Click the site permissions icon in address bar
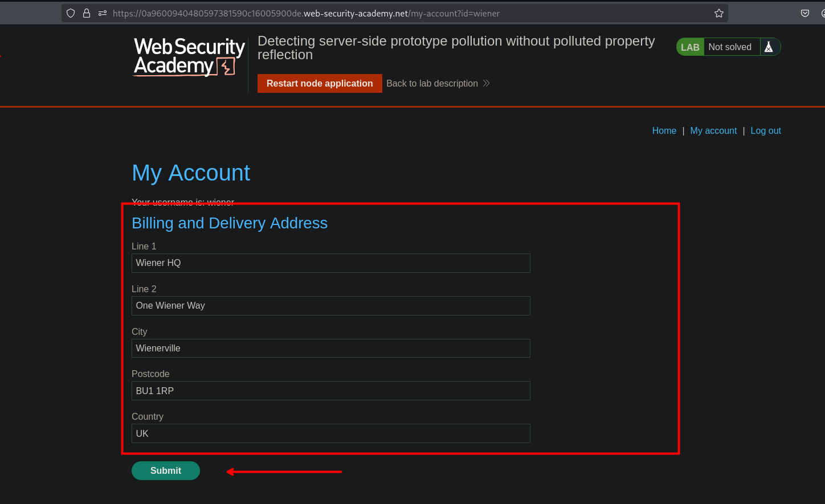Viewport: 825px width, 504px height. (103, 13)
